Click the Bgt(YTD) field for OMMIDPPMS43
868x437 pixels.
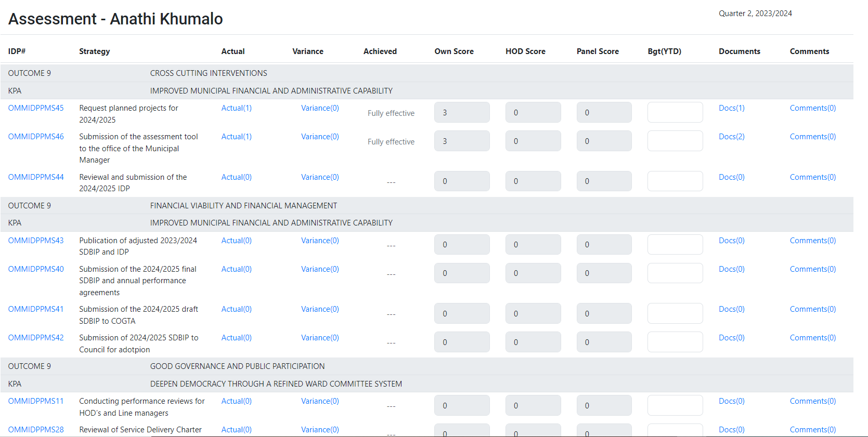pos(675,245)
